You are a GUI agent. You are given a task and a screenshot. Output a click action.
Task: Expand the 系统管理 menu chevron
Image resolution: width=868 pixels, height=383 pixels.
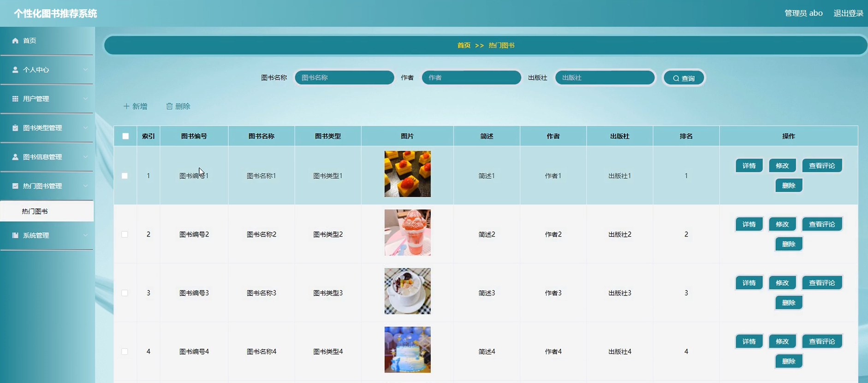[x=85, y=235]
